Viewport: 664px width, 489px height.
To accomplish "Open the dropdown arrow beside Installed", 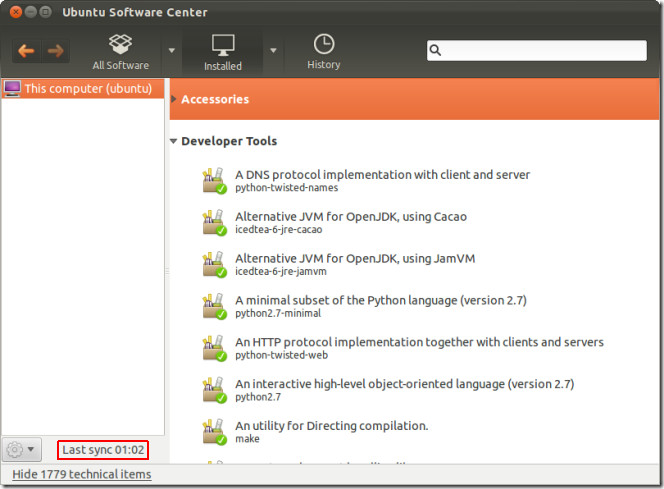I will (x=274, y=50).
